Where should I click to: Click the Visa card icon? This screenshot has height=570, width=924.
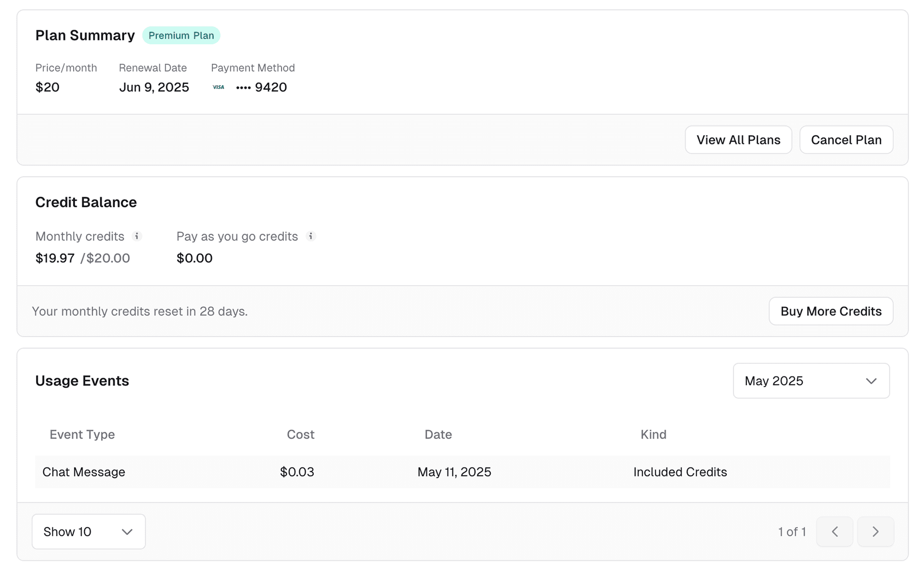point(219,87)
